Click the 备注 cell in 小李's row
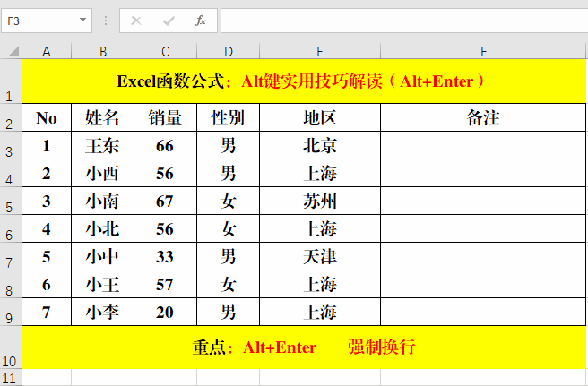588x386 pixels. tap(483, 312)
